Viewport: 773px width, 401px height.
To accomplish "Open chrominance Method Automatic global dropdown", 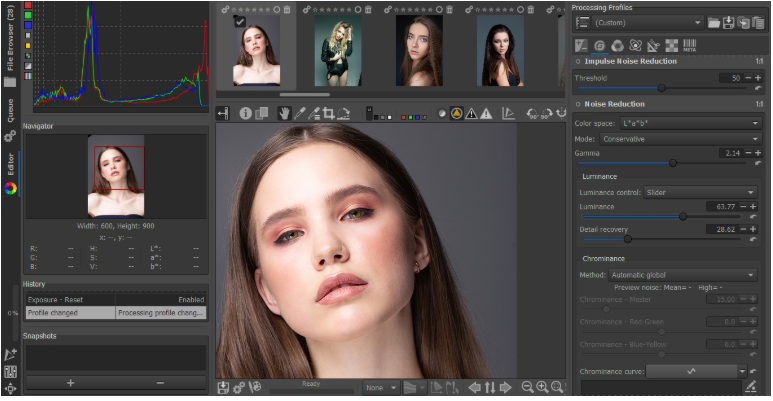I will coord(683,275).
